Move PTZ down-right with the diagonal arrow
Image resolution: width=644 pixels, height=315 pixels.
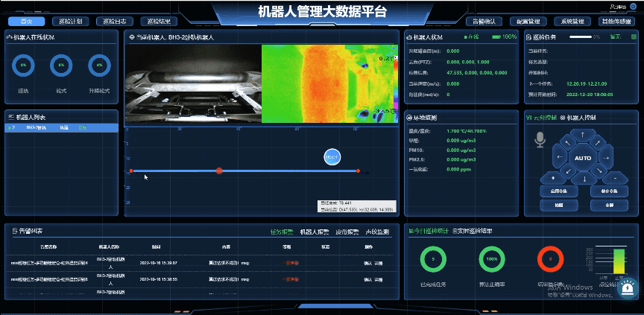click(x=599, y=171)
